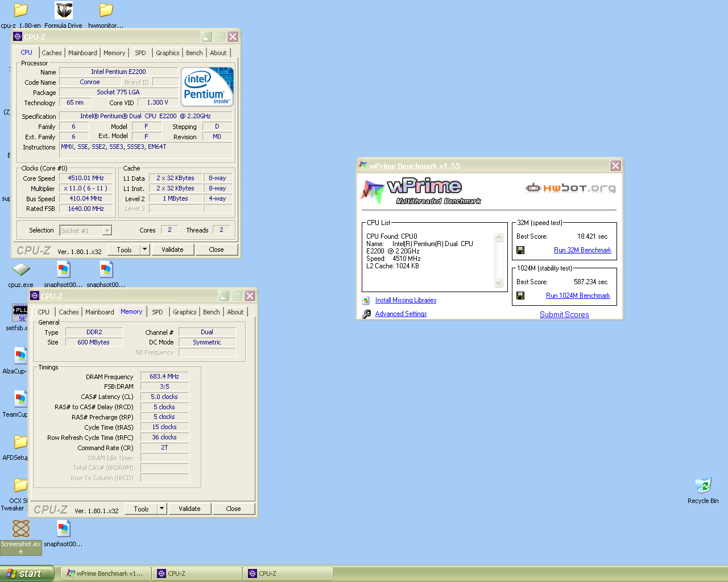Click the wPrime logo graphic
Image resolution: width=728 pixels, height=582 pixels.
(x=421, y=191)
